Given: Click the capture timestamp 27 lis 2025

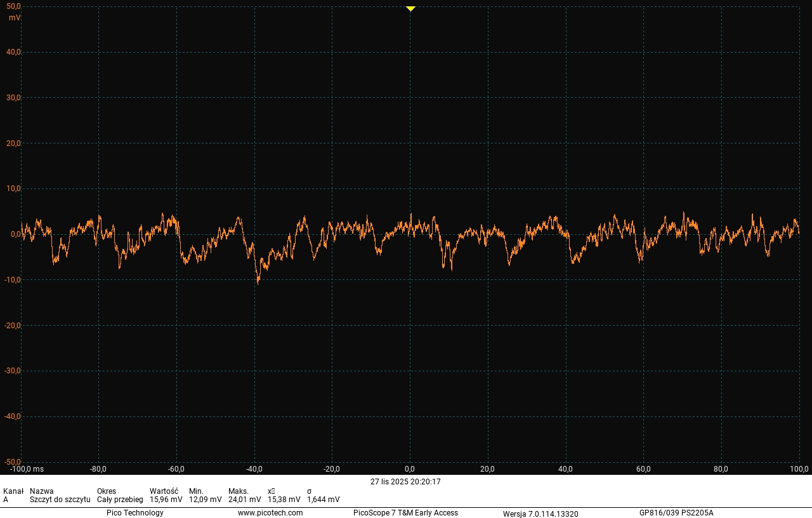Looking at the screenshot, I should [405, 482].
